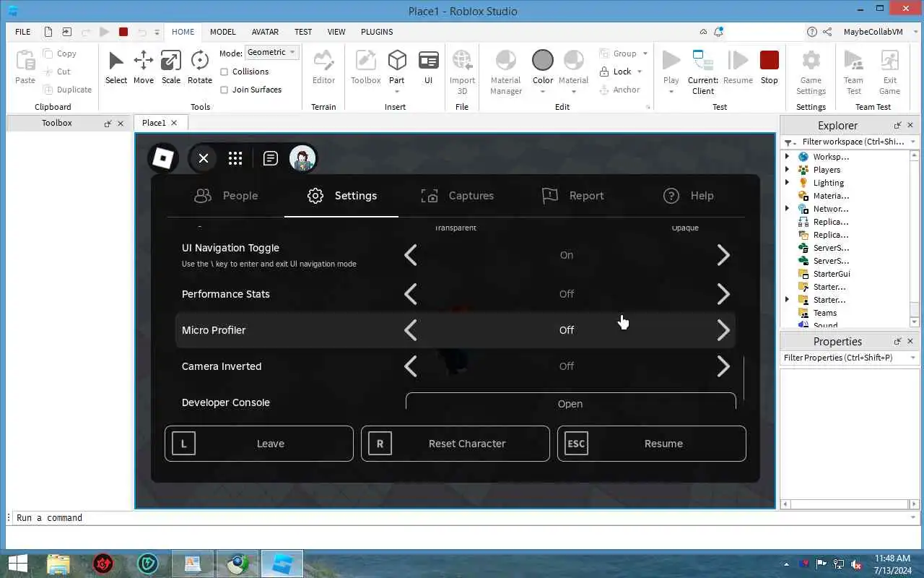
Task: Click right arrow for Micro Profiler
Action: (723, 330)
